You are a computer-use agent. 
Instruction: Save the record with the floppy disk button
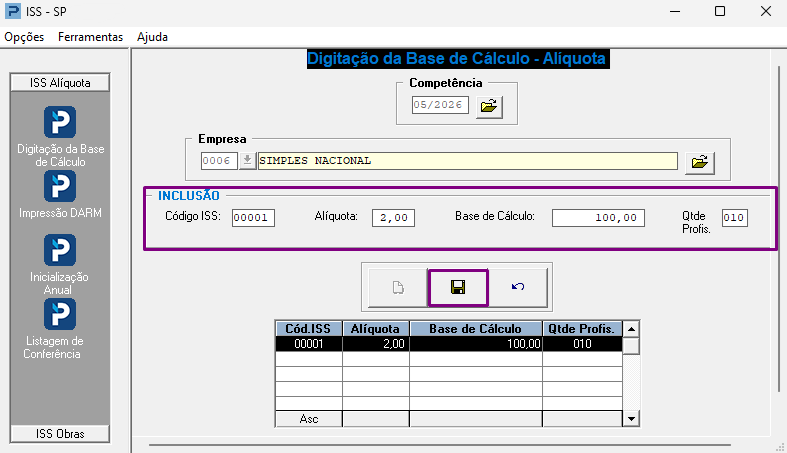click(x=458, y=287)
